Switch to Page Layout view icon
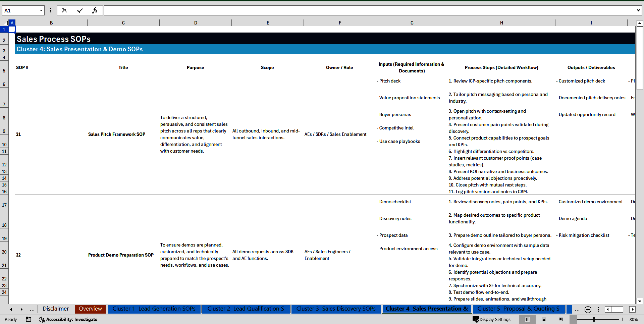This screenshot has width=644, height=324. pos(544,319)
